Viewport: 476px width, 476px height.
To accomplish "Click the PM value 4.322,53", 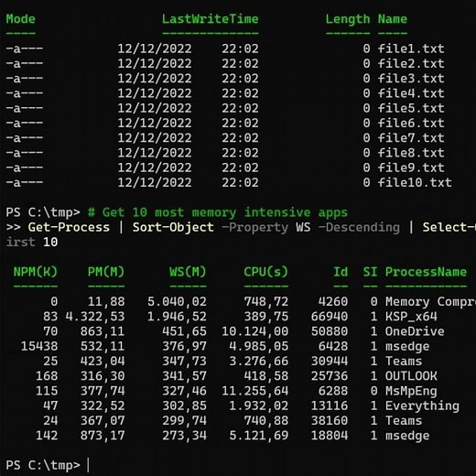I will [x=95, y=317].
